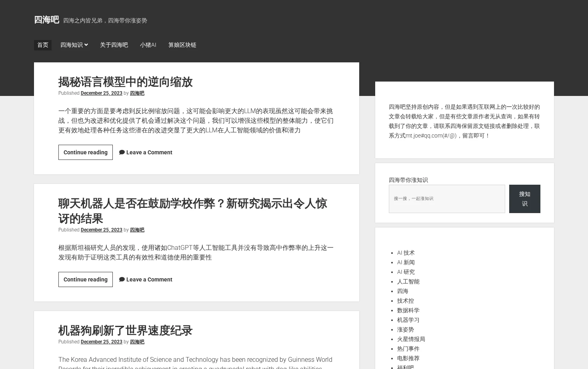Open article 聊天机器人是否在鼓励学校作弊

pyautogui.click(x=192, y=211)
